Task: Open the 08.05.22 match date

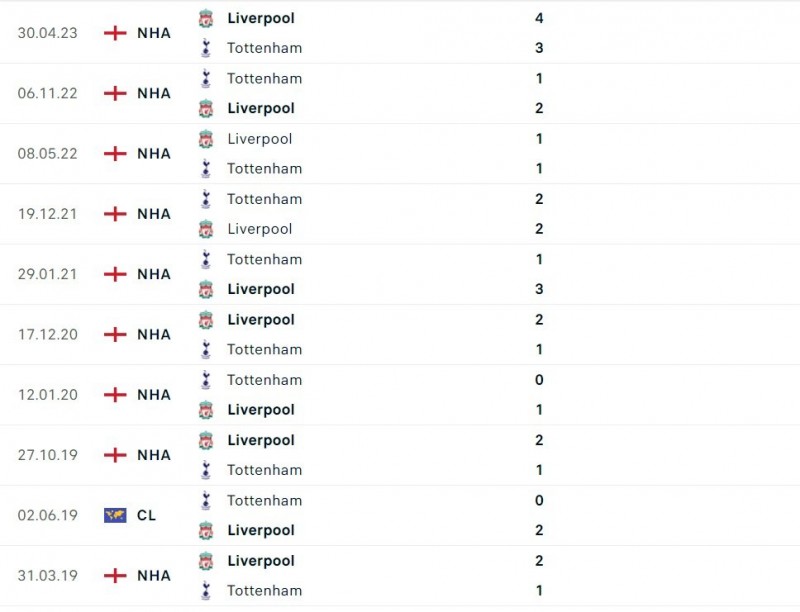Action: (48, 154)
